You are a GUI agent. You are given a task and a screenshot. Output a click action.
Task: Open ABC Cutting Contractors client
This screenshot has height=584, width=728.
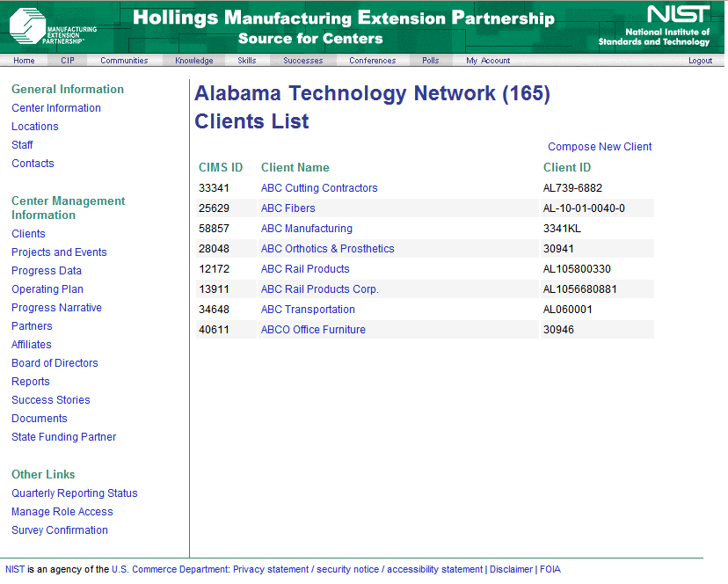[319, 188]
